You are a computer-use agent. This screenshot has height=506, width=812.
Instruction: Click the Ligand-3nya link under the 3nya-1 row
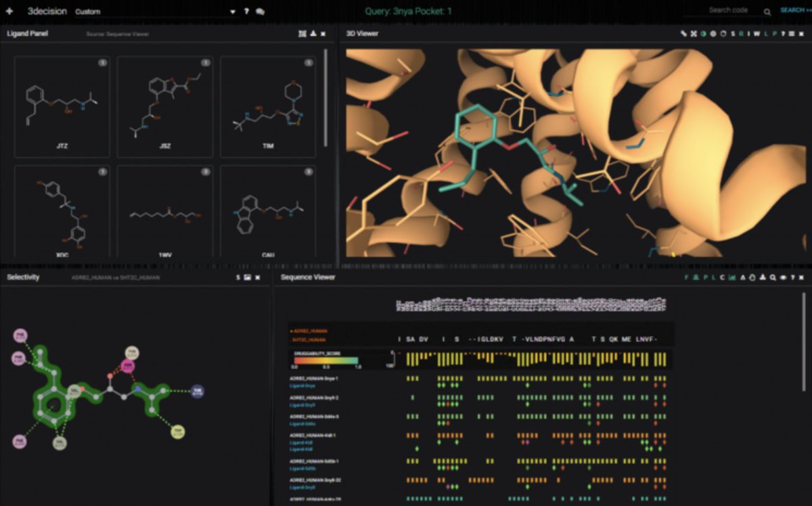(x=302, y=386)
